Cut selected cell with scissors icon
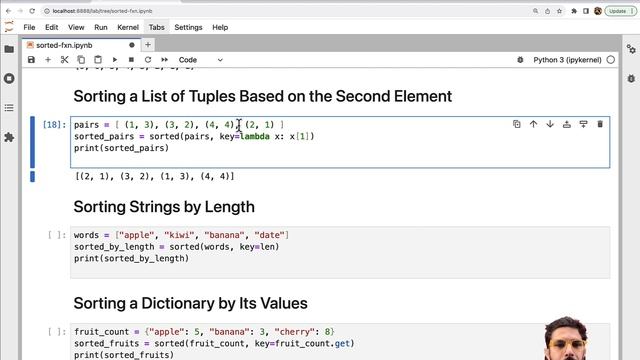 pyautogui.click(x=64, y=60)
